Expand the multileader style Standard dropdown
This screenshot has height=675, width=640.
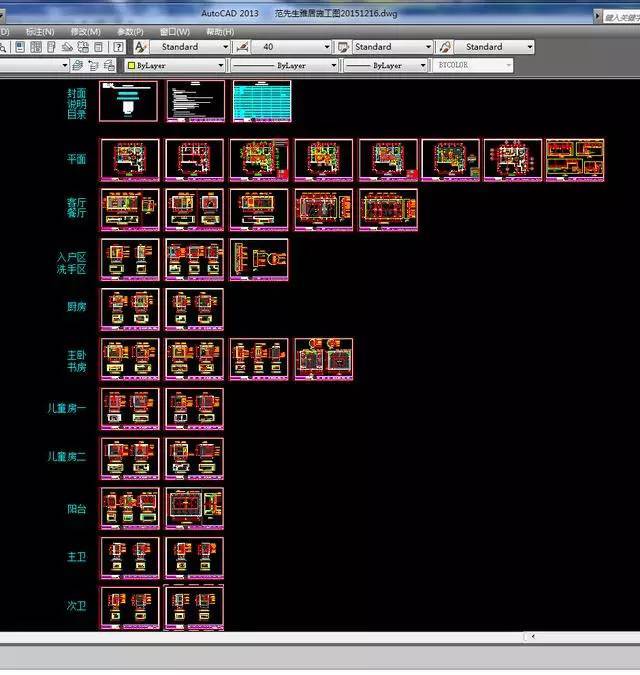[x=528, y=47]
